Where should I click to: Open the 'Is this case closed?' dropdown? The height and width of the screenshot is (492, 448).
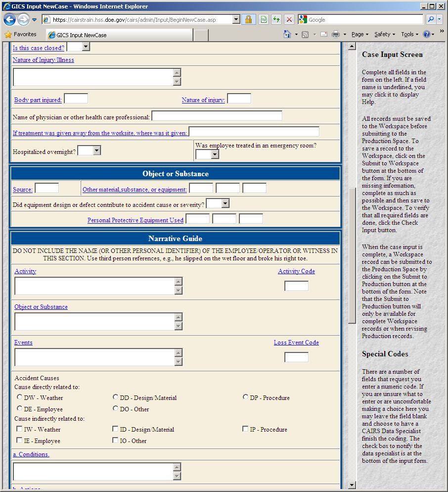[79, 47]
